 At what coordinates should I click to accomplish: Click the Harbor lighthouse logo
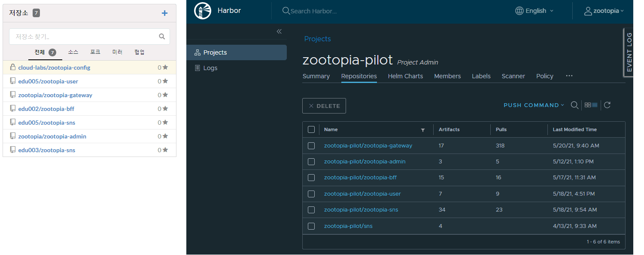click(203, 11)
